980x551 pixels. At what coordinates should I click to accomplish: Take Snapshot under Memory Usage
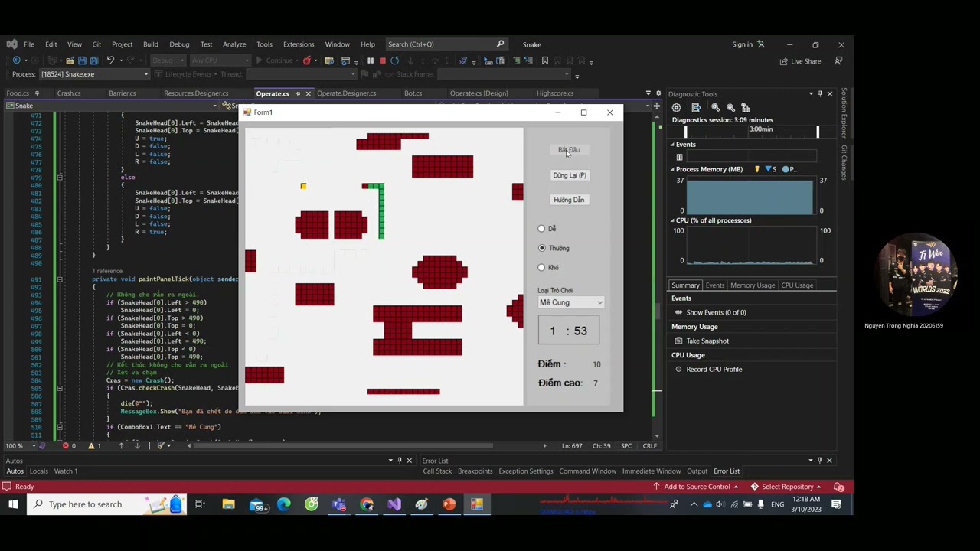[x=707, y=341]
